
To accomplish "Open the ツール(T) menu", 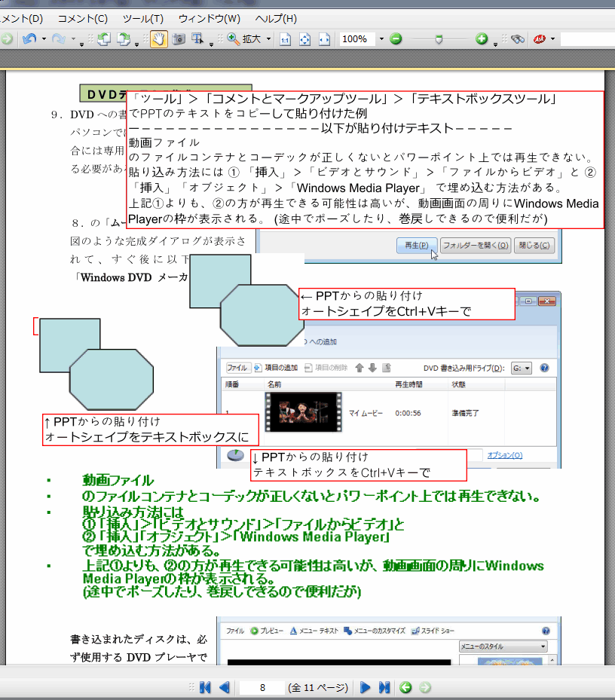I will click(142, 18).
